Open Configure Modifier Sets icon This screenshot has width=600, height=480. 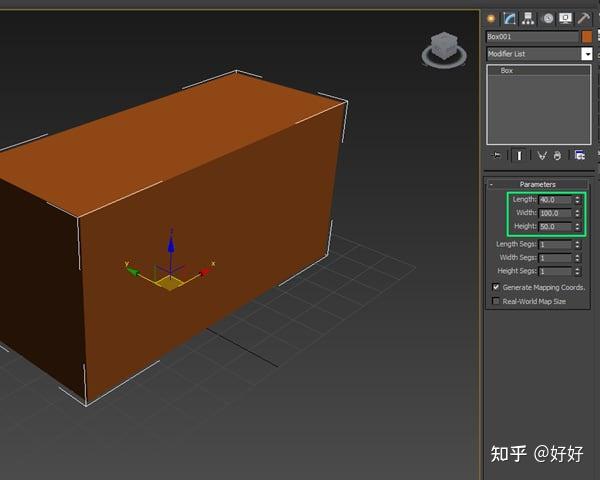pos(580,155)
